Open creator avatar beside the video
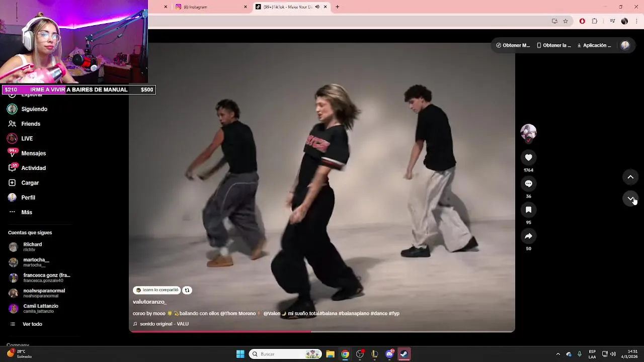Viewport: 644px width, 362px height. coord(528,132)
